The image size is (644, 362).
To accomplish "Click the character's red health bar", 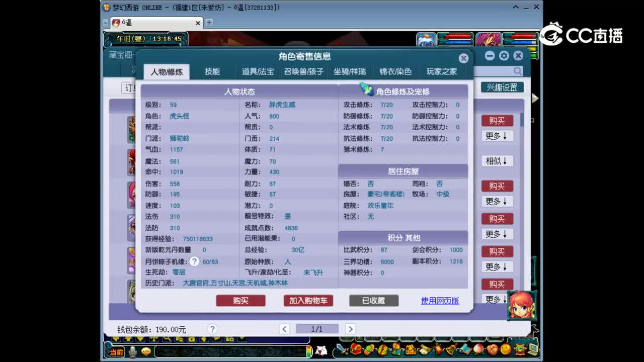I will [520, 36].
